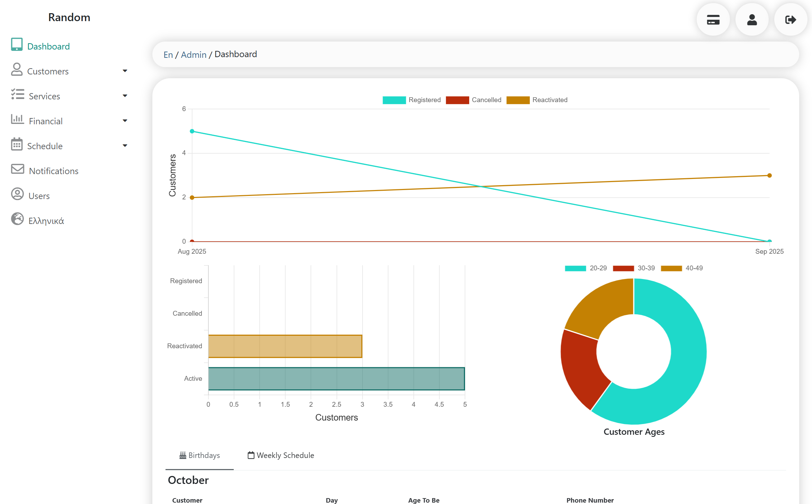Switch to the Weekly Schedule tab
This screenshot has width=812, height=504.
(281, 456)
